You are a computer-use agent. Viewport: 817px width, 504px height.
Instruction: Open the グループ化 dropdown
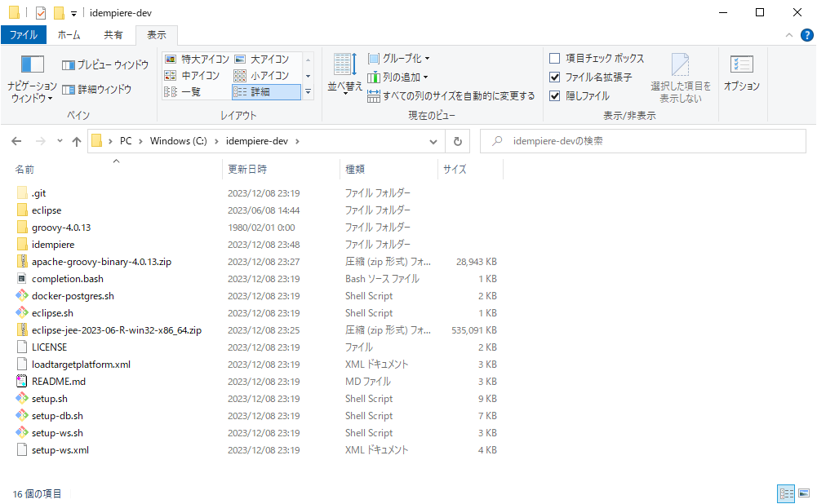398,59
